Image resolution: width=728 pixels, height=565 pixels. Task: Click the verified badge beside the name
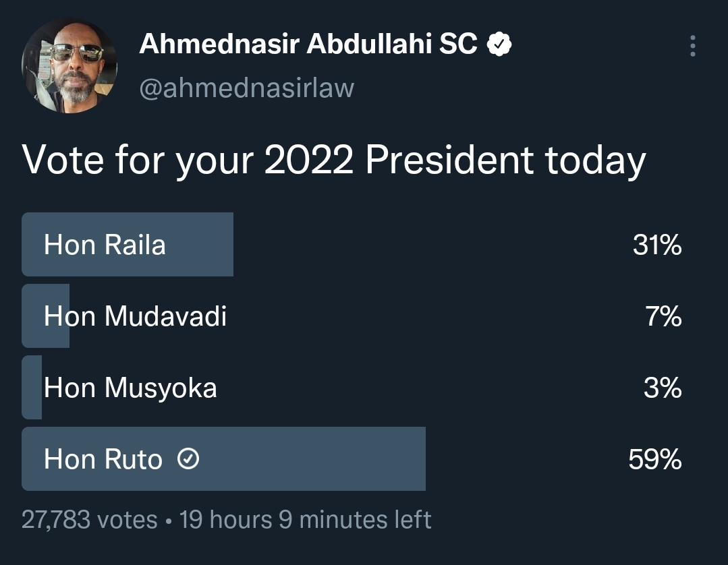(499, 45)
